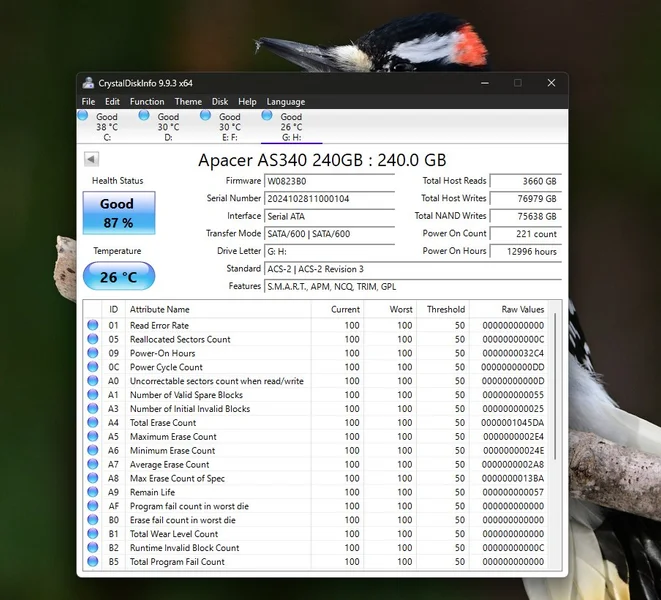Open the Disk menu
This screenshot has width=661, height=600.
[x=220, y=102]
